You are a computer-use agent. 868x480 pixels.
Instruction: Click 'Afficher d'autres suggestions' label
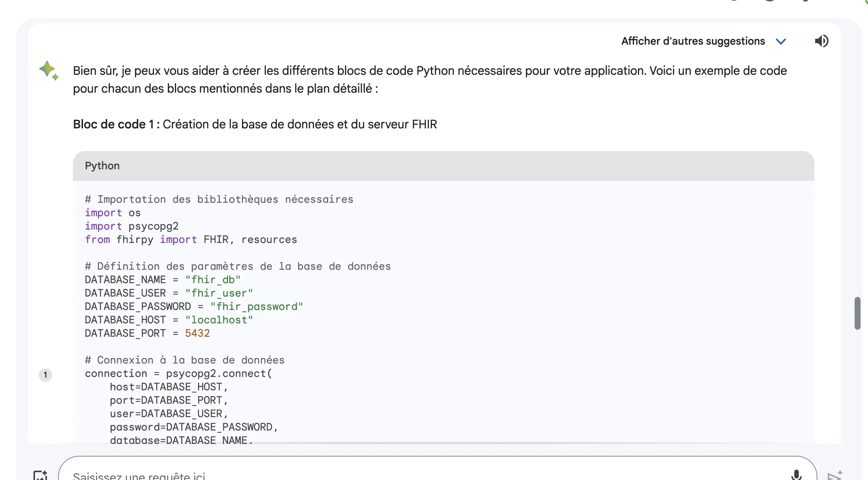[693, 41]
